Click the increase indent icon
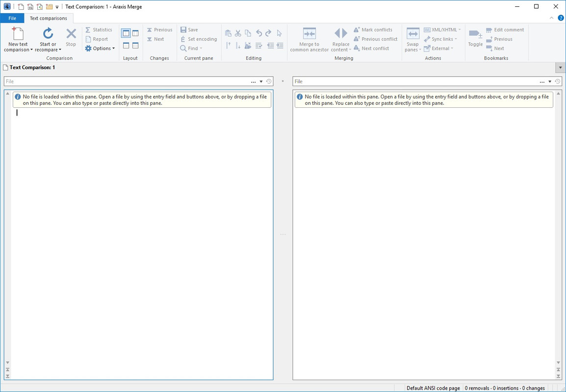 pyautogui.click(x=280, y=46)
